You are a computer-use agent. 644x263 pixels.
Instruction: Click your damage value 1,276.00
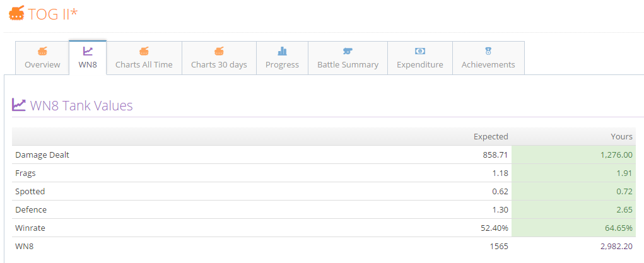(616, 155)
